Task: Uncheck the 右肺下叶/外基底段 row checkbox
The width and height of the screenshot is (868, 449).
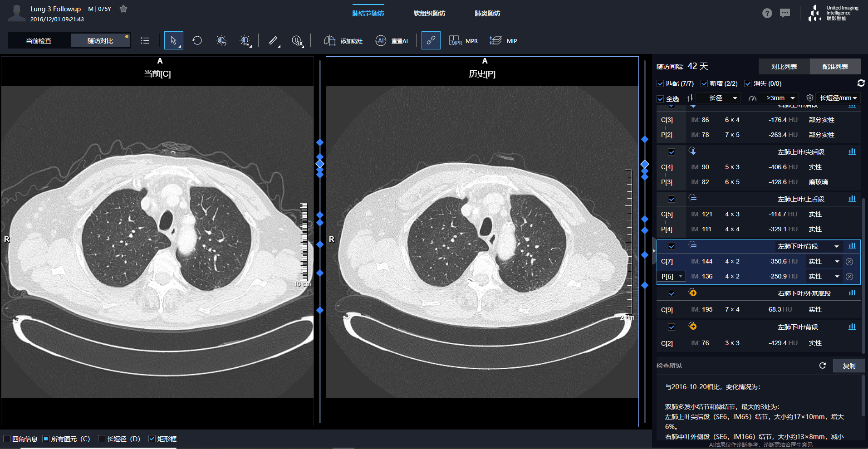Action: [x=672, y=293]
